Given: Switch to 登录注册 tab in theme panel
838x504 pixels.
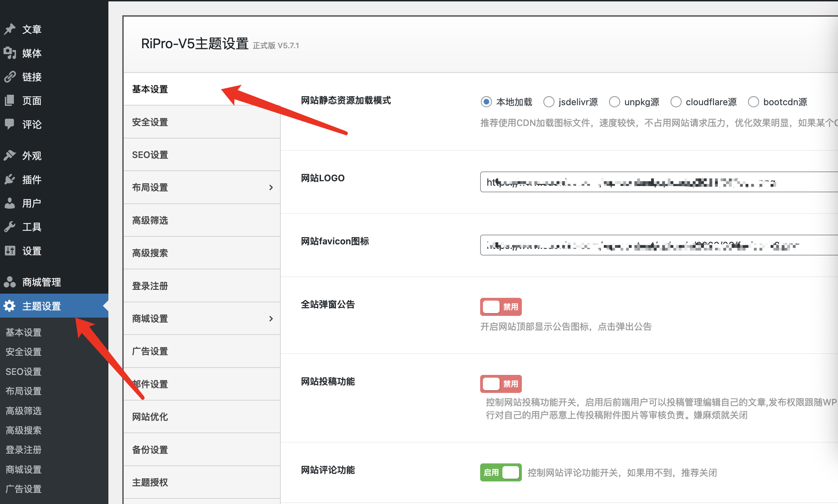Looking at the screenshot, I should (202, 286).
